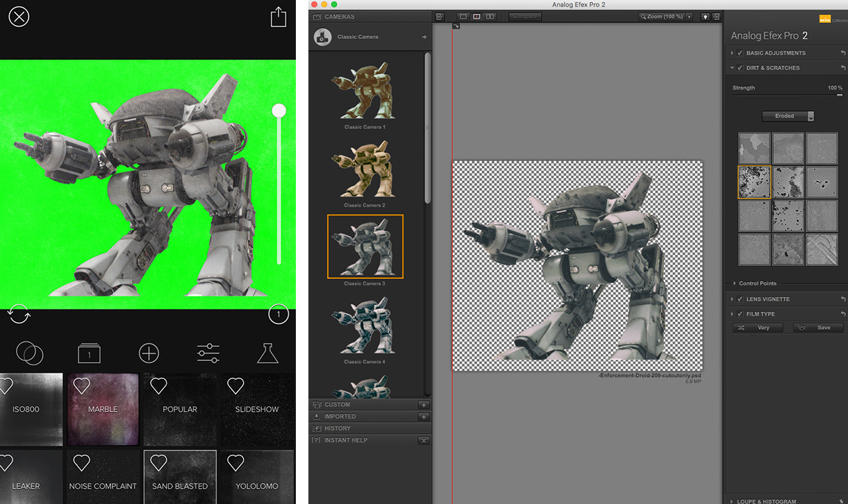This screenshot has width=848, height=504.
Task: Open the Eroded texture dropdown
Action: pyautogui.click(x=788, y=116)
